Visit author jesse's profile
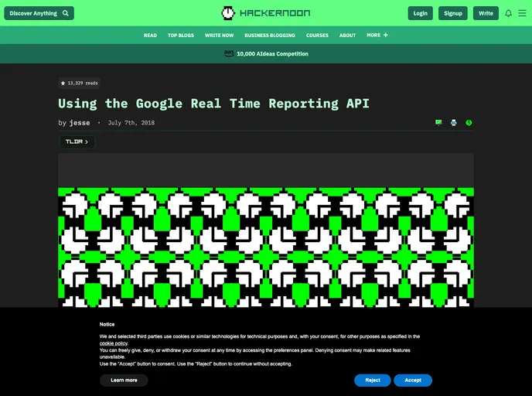Viewport: 532px width, 396px height. click(80, 123)
